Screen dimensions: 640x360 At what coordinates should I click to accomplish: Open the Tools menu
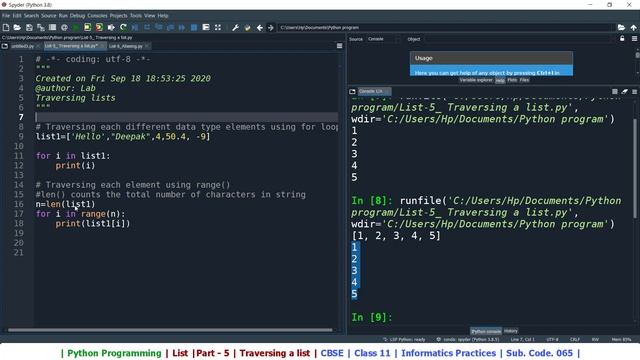point(136,16)
